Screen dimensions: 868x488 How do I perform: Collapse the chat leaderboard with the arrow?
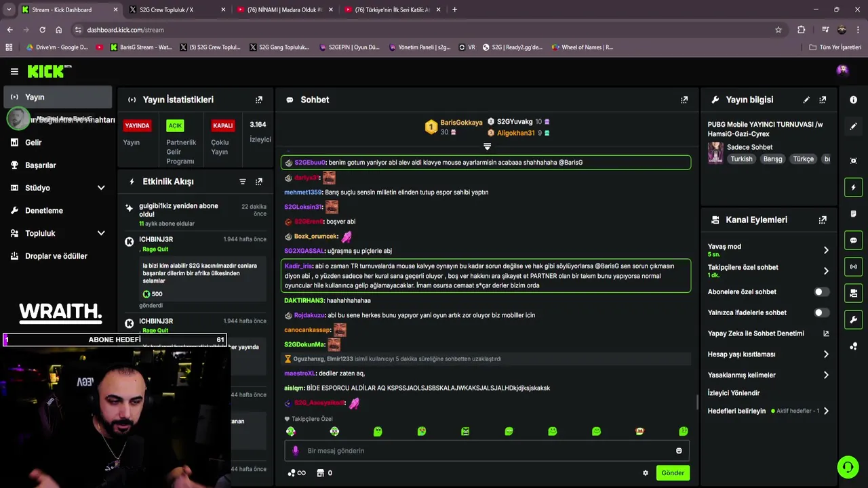487,146
